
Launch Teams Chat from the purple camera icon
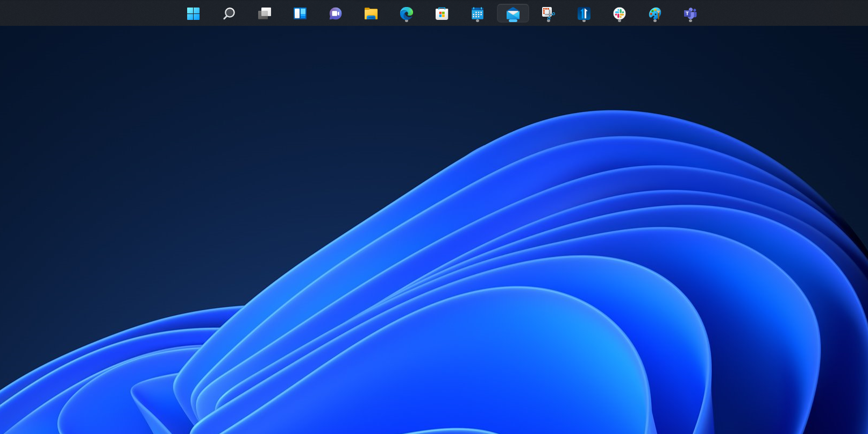[335, 13]
